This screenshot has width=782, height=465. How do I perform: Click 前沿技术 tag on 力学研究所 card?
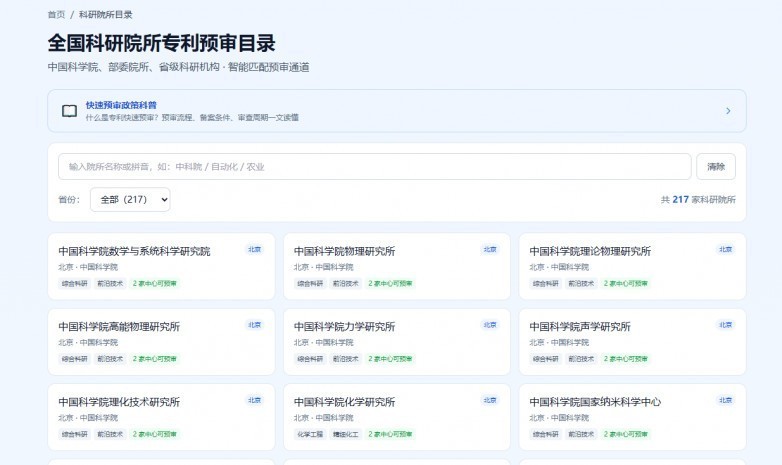coord(346,359)
